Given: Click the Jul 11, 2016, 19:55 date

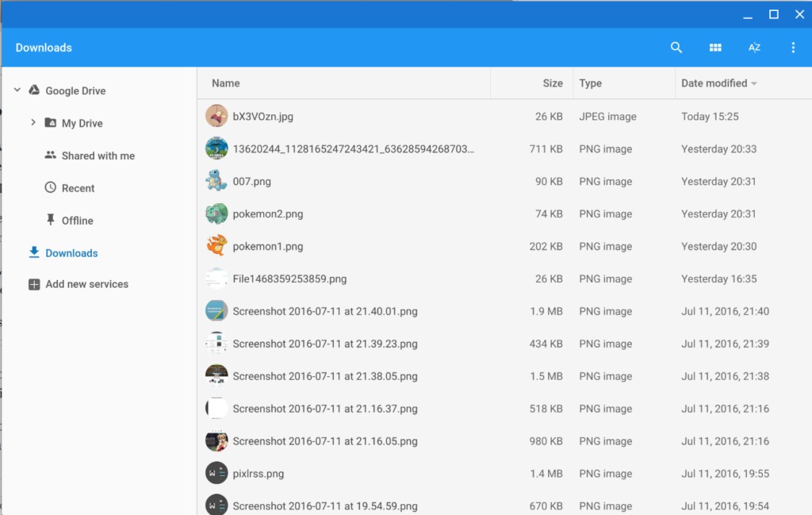Looking at the screenshot, I should [725, 474].
